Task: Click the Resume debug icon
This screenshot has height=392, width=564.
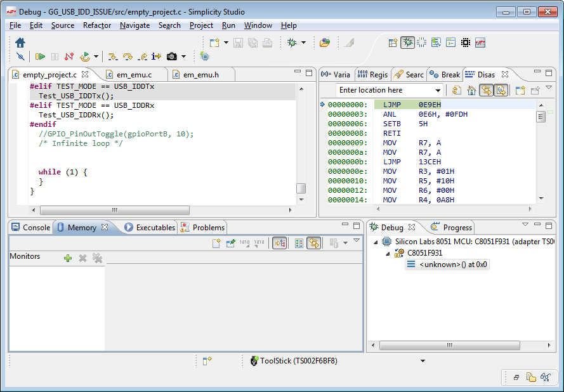Action: pos(41,56)
